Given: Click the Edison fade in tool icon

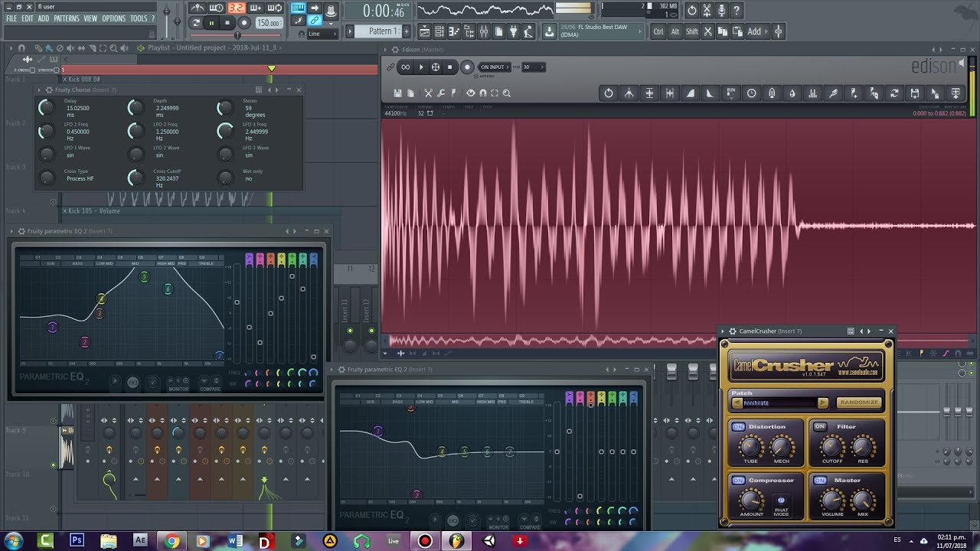Looking at the screenshot, I should (x=690, y=93).
